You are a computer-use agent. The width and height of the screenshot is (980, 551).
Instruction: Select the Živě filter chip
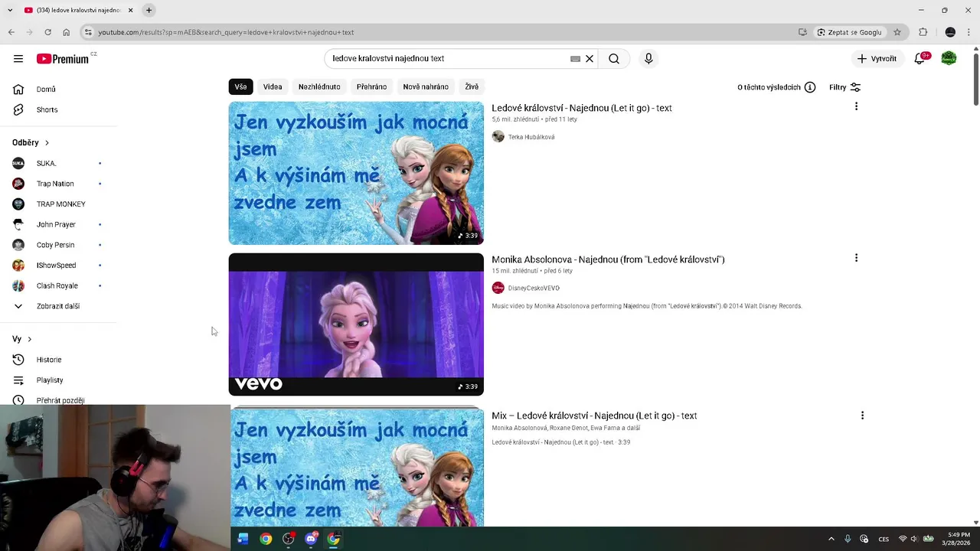472,87
